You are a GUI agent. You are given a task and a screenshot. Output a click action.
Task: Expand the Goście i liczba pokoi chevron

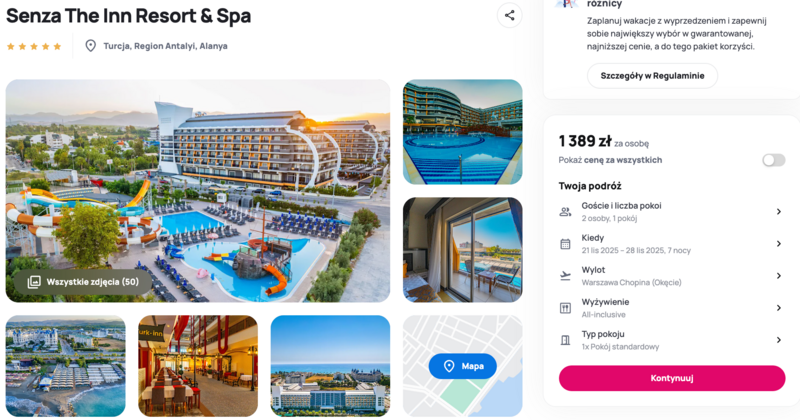779,212
